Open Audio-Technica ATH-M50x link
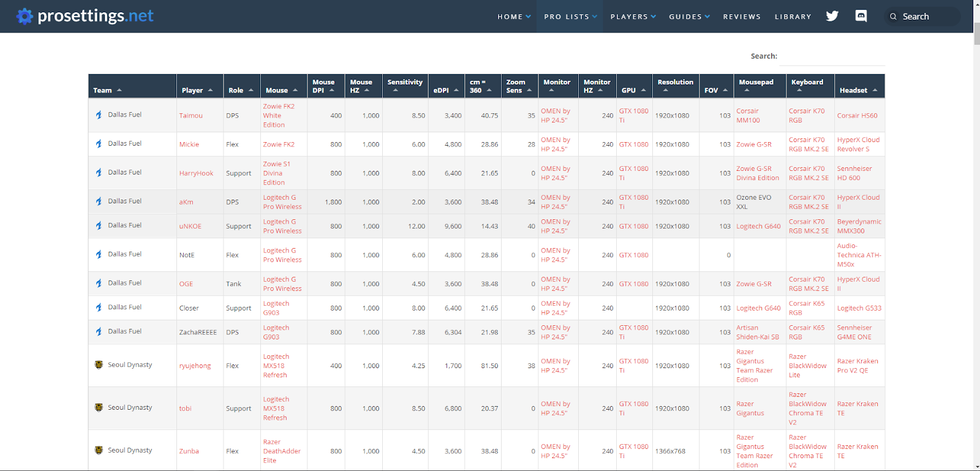Screen dimensions: 980x471 859,255
